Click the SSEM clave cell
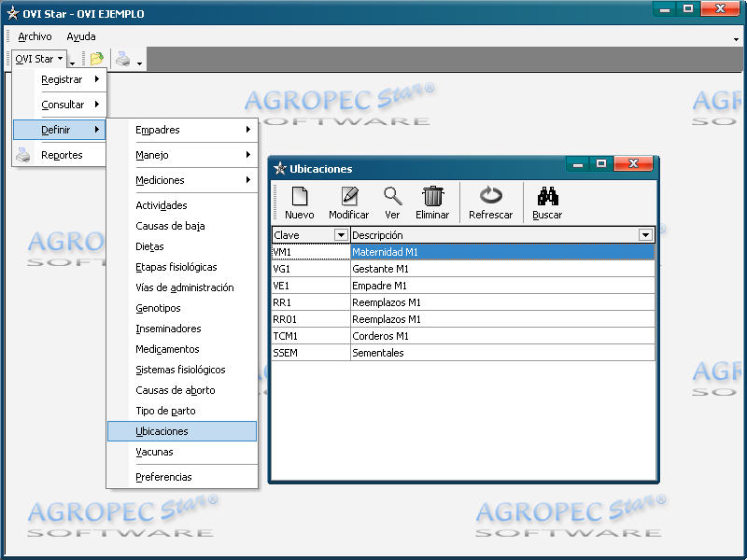 311,353
